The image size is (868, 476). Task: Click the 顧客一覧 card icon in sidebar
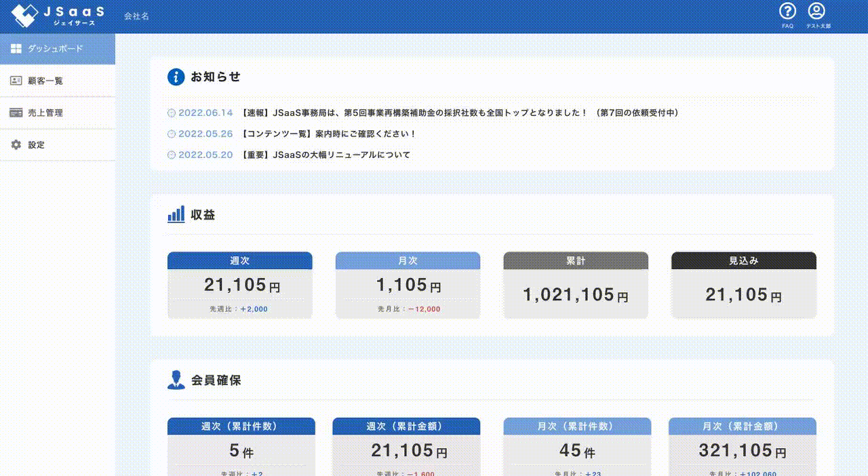point(16,81)
